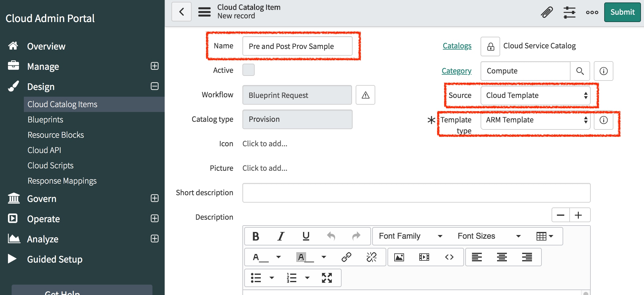644x295 pixels.
Task: Enlarge the Description editor with plus button
Action: click(x=578, y=215)
